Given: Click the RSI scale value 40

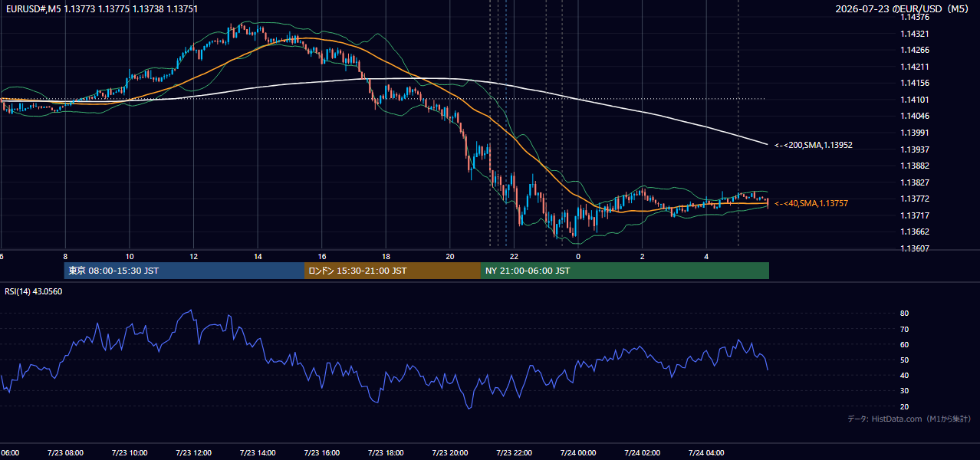Looking at the screenshot, I should [905, 375].
